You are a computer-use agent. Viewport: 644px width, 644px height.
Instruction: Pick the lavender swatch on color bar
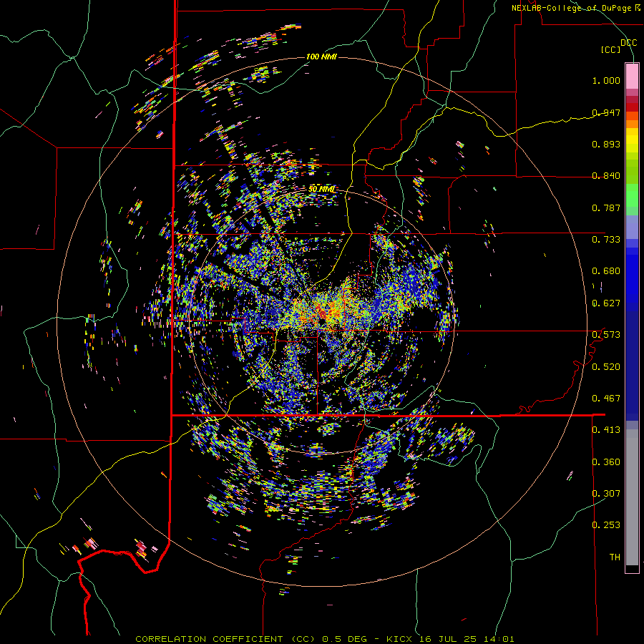click(x=632, y=227)
